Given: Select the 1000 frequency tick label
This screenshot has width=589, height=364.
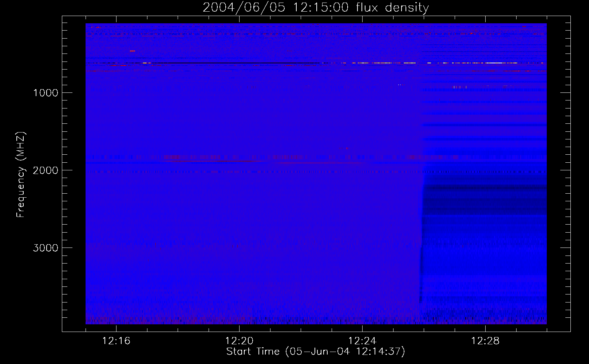Looking at the screenshot, I should (x=46, y=93).
